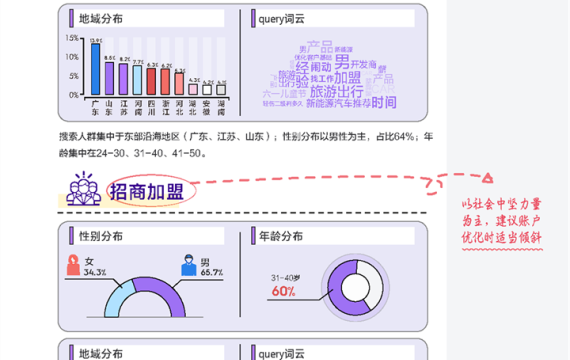Click the 60% age value
This screenshot has height=360, width=570.
(284, 291)
